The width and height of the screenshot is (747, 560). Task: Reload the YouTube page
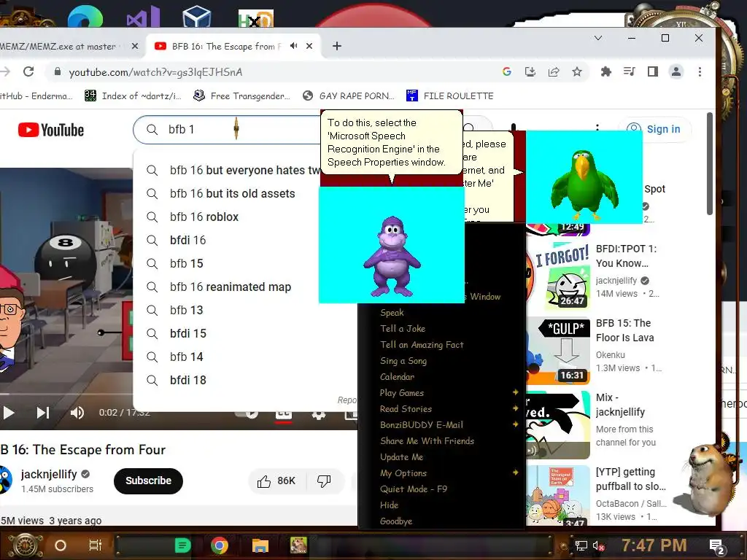pos(28,72)
